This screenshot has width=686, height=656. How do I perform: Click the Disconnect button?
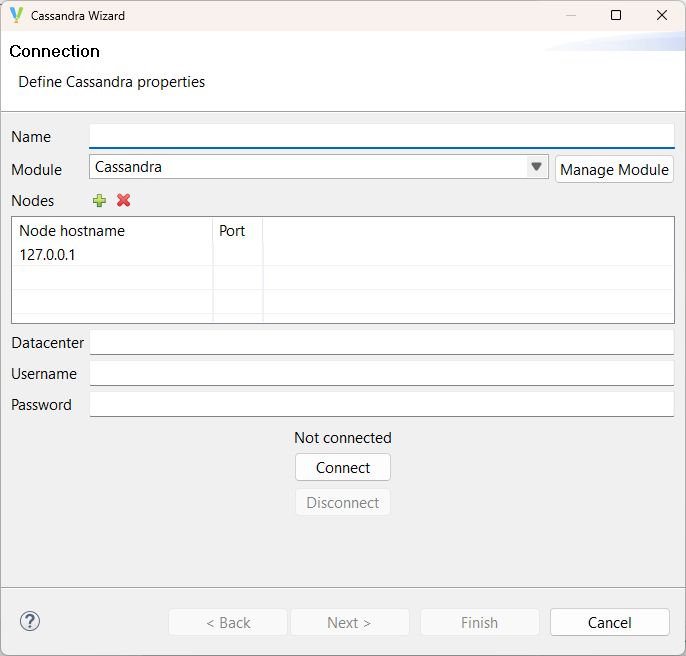click(342, 502)
